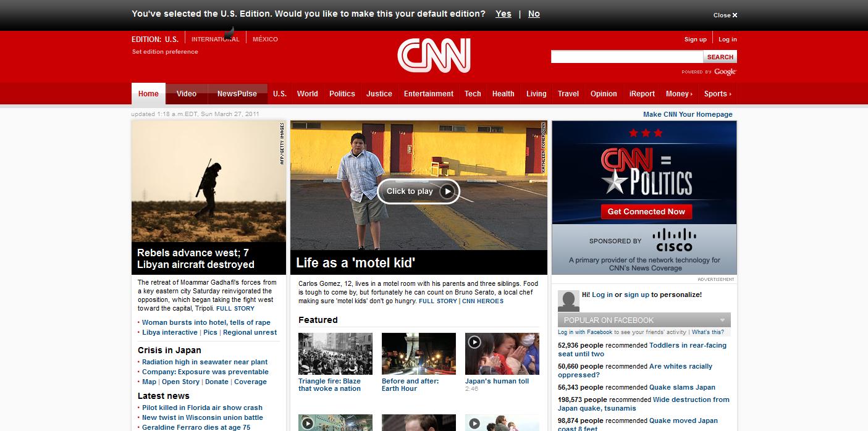Click the Cisco sponsor logo
Viewport: 868px width, 431px height.
coord(674,240)
